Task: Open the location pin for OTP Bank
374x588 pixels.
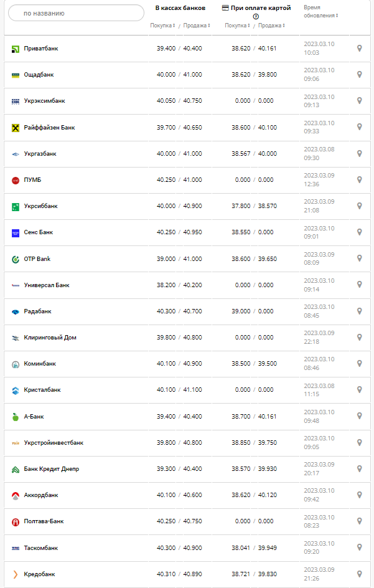Action: tap(359, 259)
